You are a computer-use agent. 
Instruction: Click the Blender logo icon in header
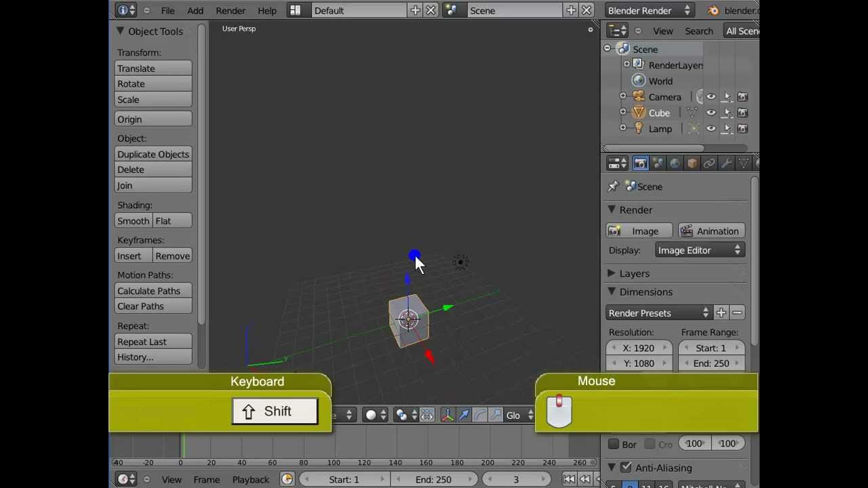(x=713, y=10)
